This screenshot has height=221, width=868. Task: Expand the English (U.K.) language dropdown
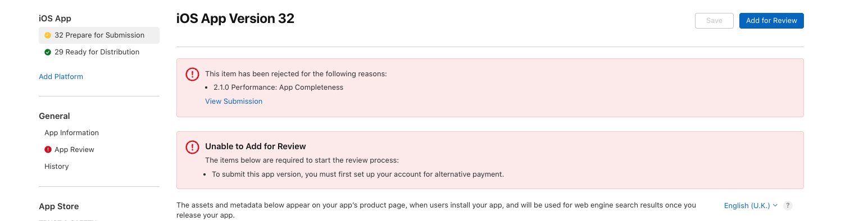coord(751,206)
